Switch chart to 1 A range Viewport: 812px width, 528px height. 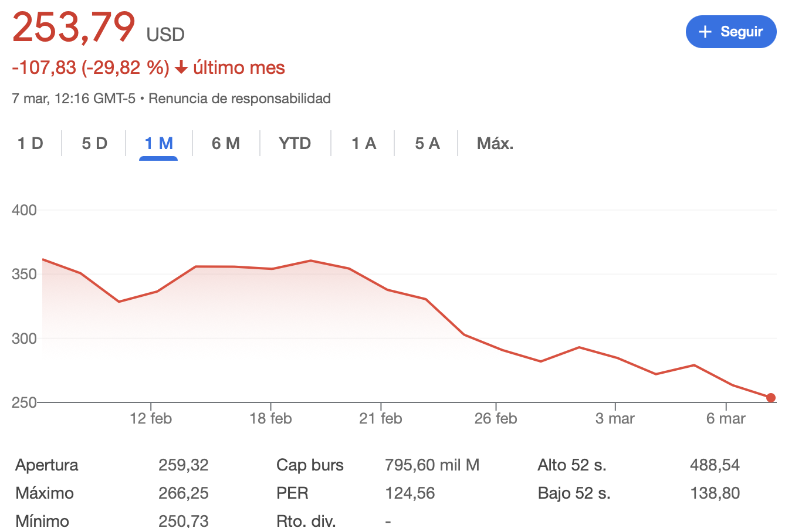tap(364, 144)
